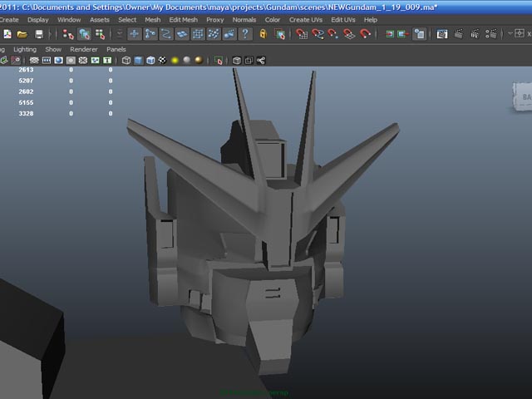Image resolution: width=532 pixels, height=399 pixels.
Task: Toggle the film gate icon
Action: [x=47, y=61]
